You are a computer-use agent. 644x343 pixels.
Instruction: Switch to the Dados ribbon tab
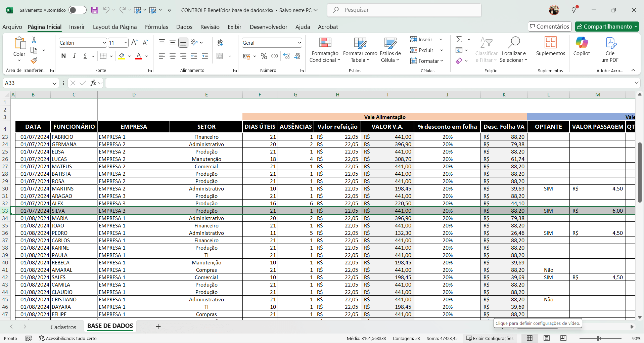click(x=184, y=27)
